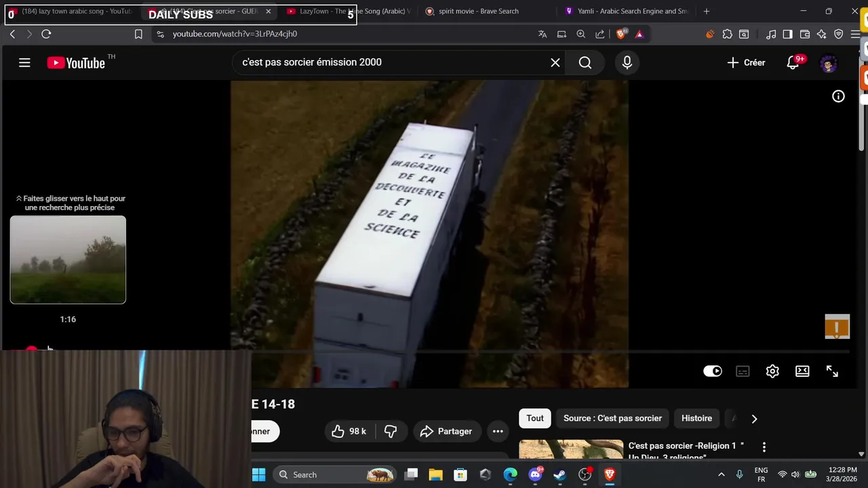Image resolution: width=868 pixels, height=488 pixels.
Task: Install or cast page icon in address bar
Action: (561, 34)
